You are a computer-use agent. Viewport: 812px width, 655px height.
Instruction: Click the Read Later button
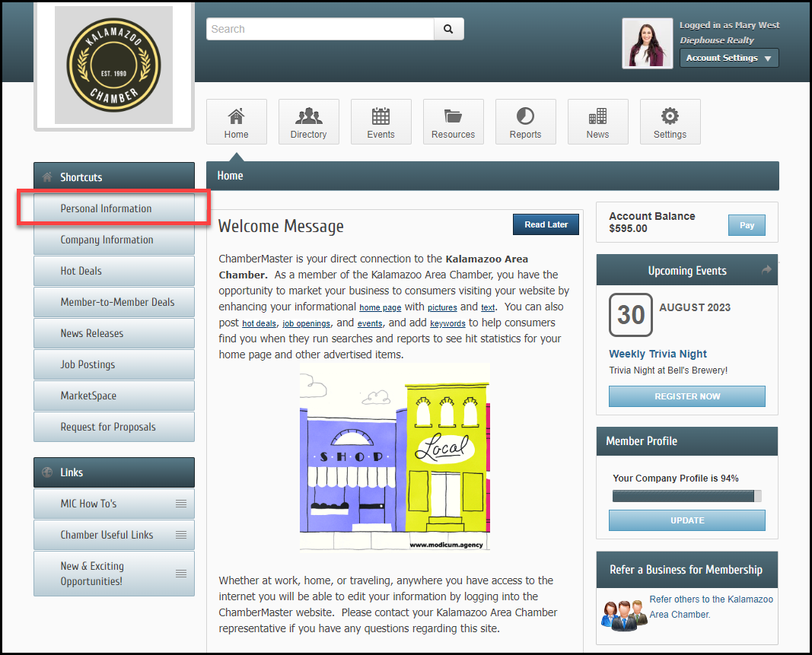pos(546,224)
